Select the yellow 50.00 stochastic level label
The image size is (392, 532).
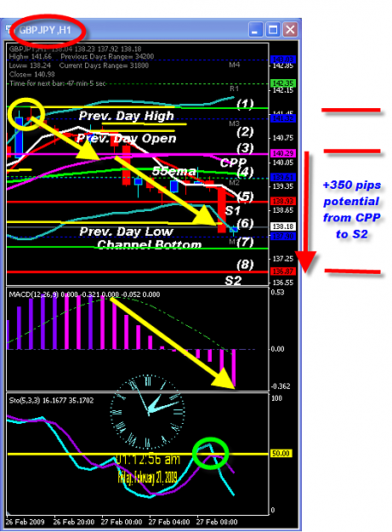tap(281, 454)
